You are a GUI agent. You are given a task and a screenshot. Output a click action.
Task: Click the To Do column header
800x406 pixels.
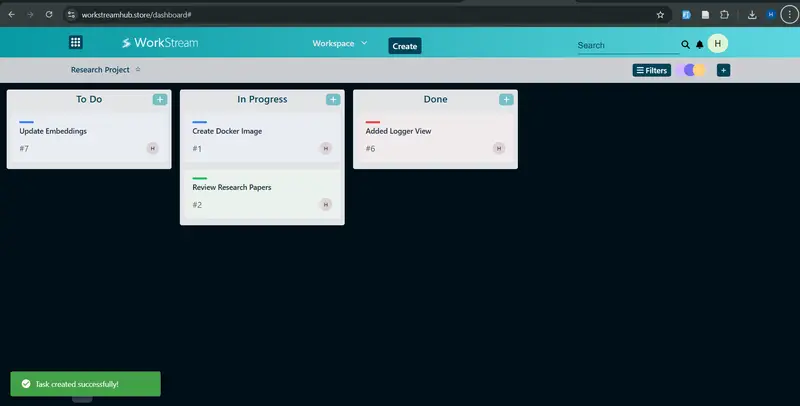coord(89,99)
